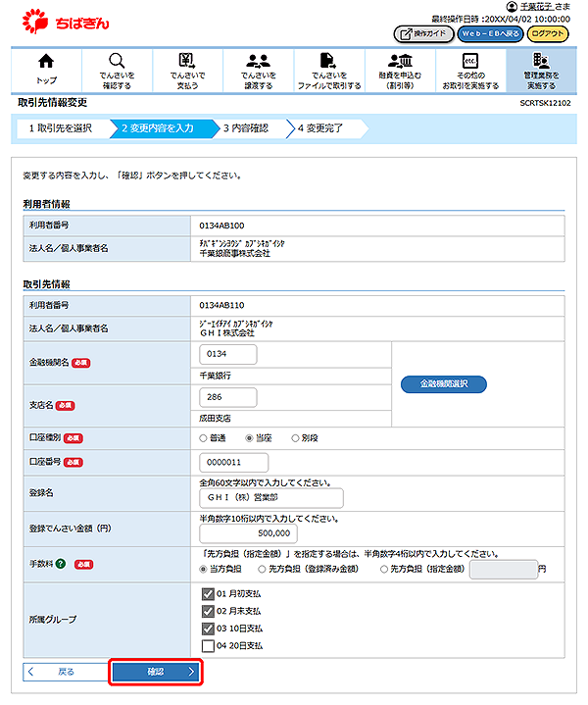
Task: Click the 戻る back button
Action: tap(66, 672)
